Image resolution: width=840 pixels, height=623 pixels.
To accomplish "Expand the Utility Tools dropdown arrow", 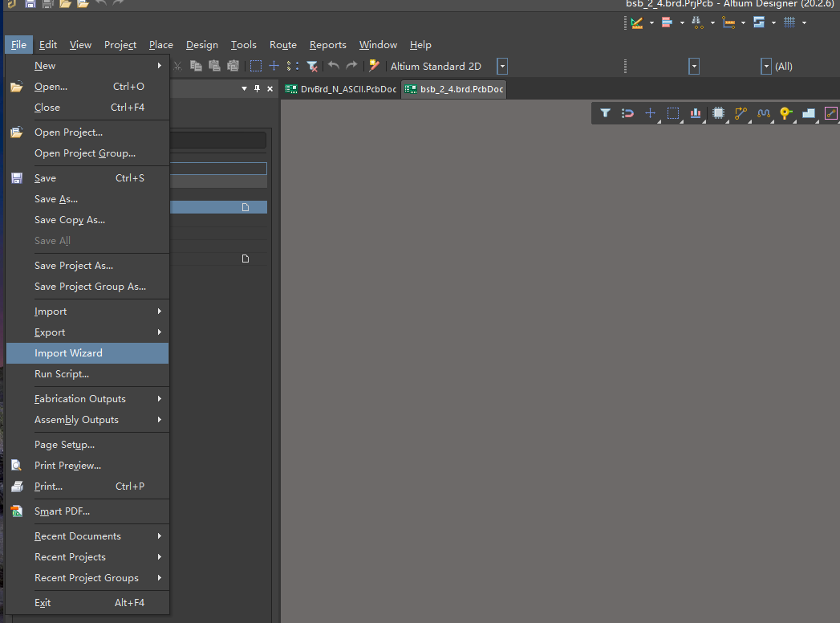I will tap(651, 22).
